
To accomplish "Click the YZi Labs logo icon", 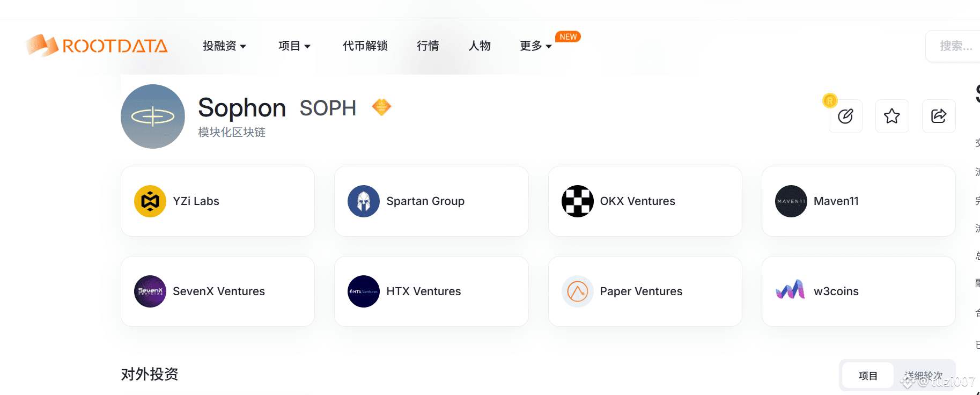I will tap(150, 201).
